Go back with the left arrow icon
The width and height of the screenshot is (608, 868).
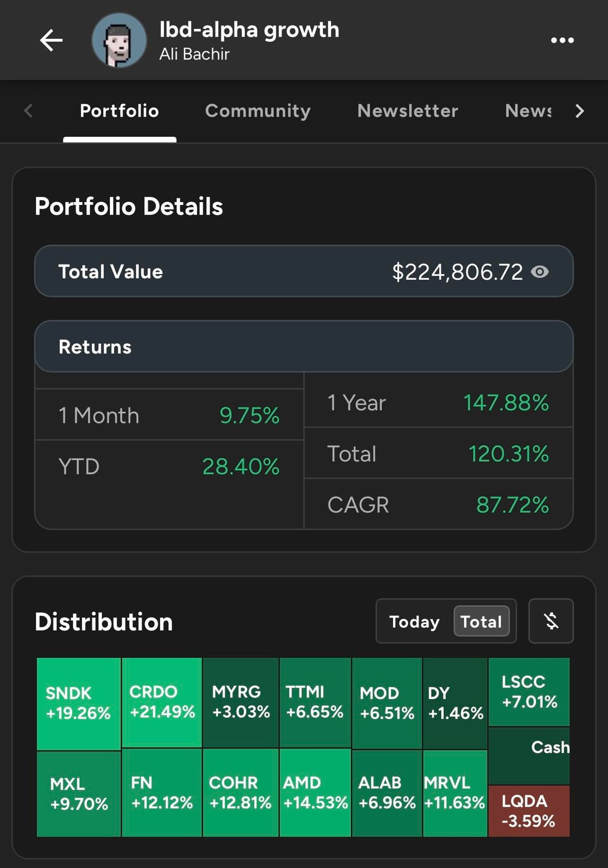tap(51, 41)
